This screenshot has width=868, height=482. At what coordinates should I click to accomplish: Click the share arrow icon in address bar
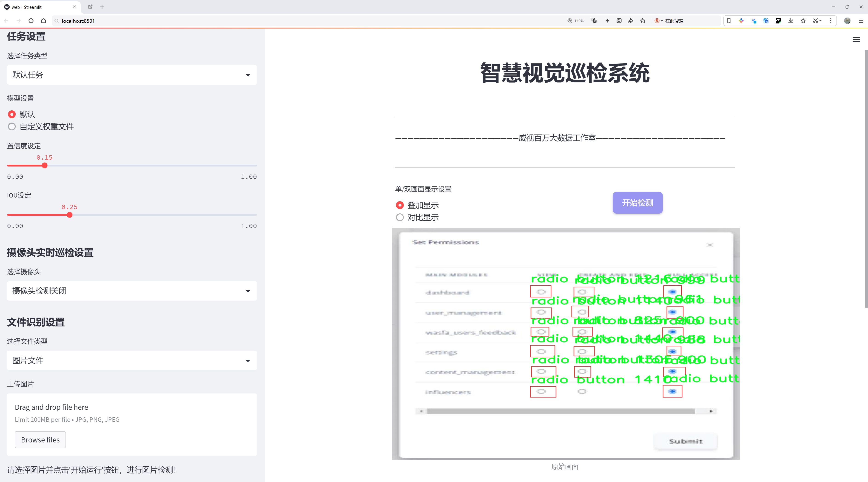(x=631, y=21)
